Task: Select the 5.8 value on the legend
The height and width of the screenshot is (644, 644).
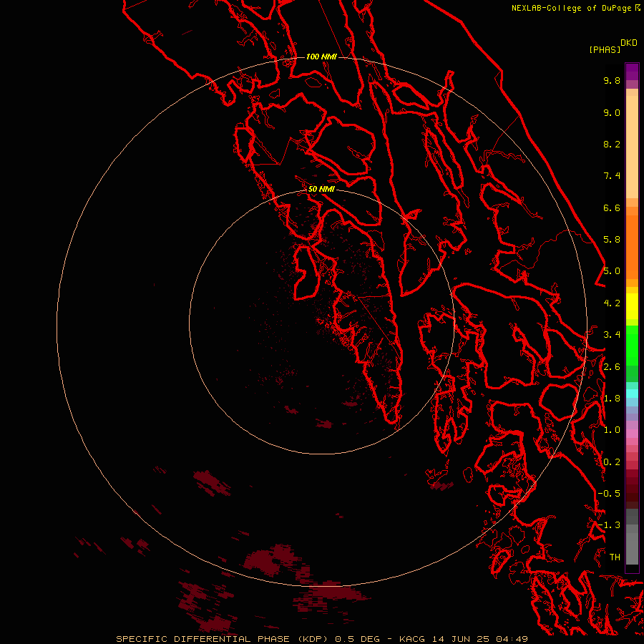Action: click(612, 240)
